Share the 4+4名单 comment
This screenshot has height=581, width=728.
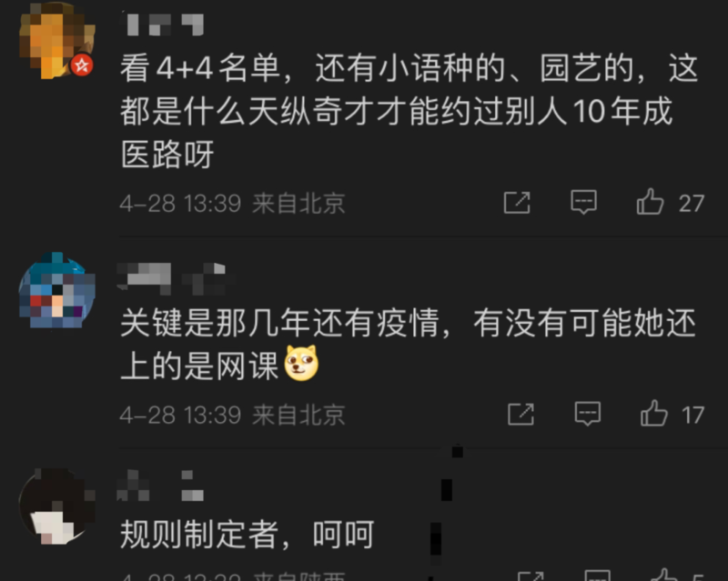point(517,203)
